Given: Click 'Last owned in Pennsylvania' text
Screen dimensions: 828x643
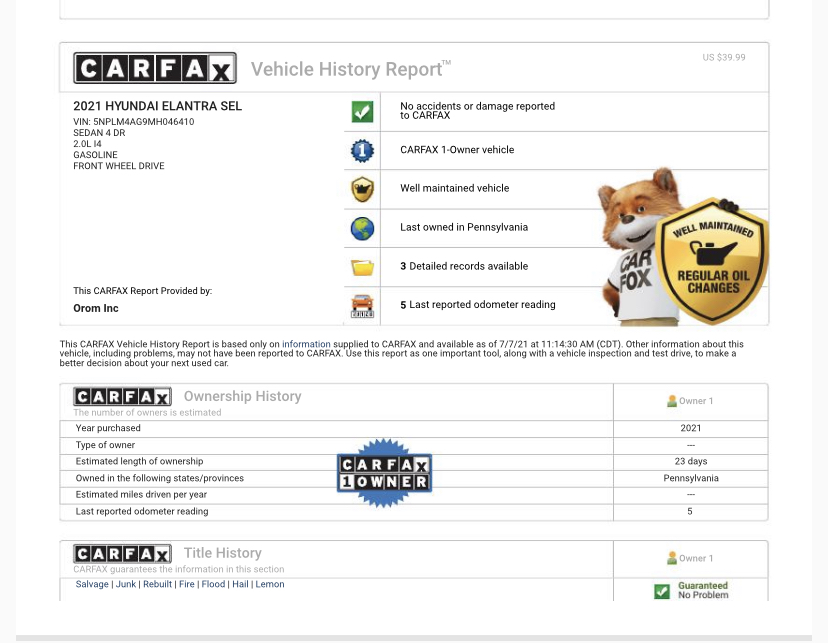Looking at the screenshot, I should (x=464, y=228).
